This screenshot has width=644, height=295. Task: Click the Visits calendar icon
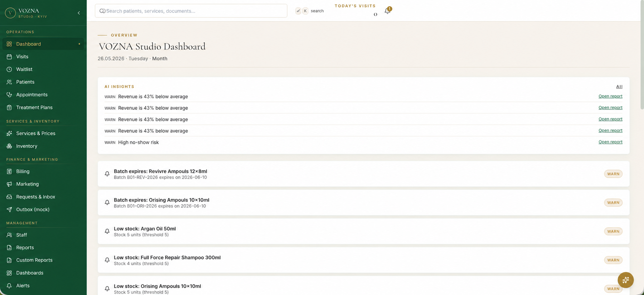tap(9, 57)
